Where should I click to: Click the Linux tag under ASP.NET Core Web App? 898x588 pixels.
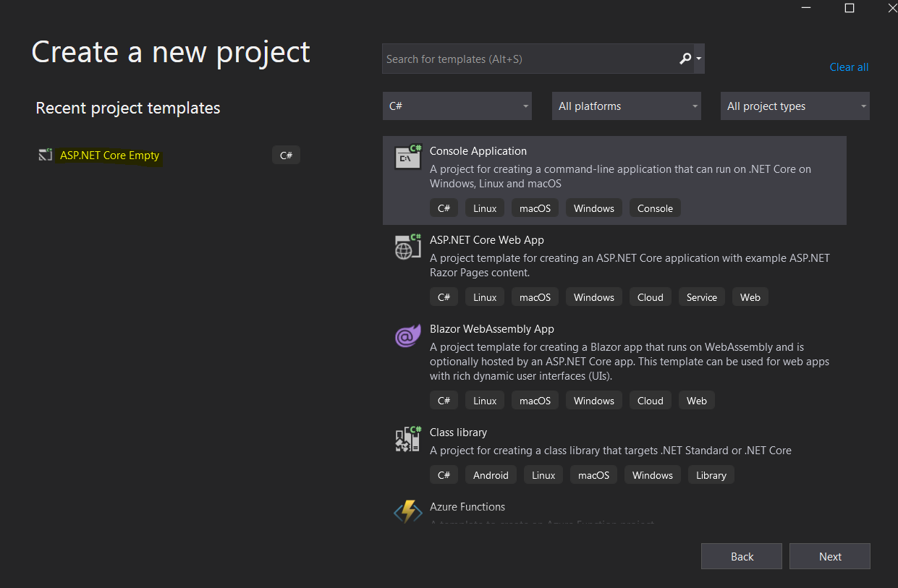(485, 297)
